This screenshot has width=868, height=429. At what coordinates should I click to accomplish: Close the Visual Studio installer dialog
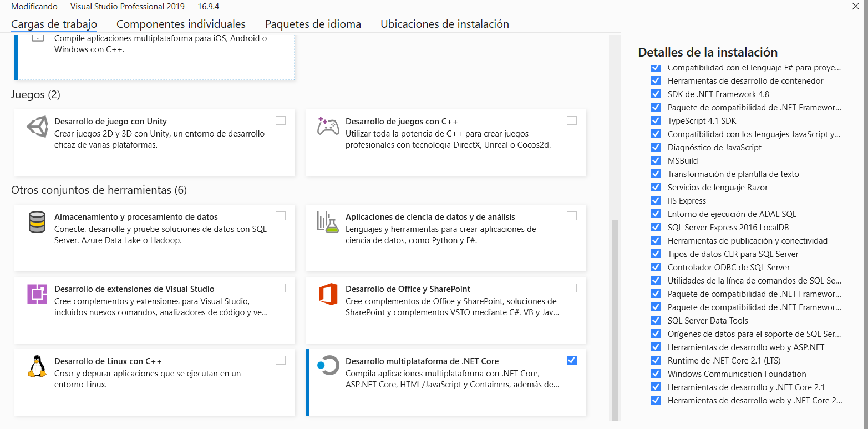(855, 6)
